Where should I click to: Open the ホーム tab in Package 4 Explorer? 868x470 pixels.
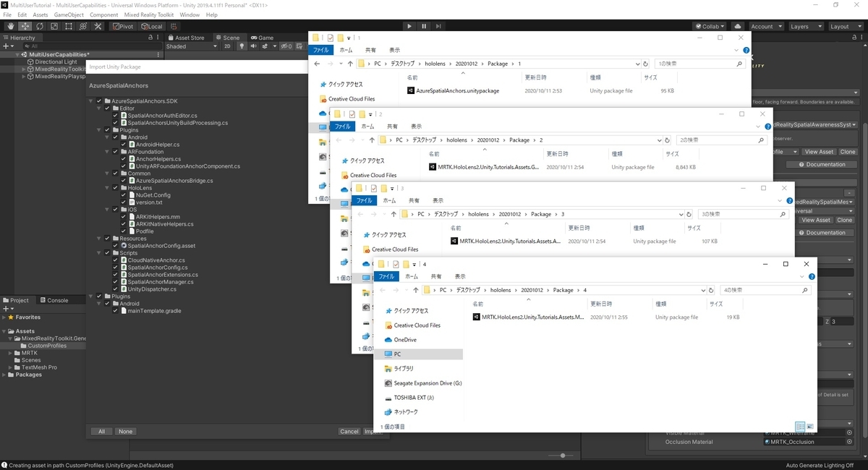[411, 276]
